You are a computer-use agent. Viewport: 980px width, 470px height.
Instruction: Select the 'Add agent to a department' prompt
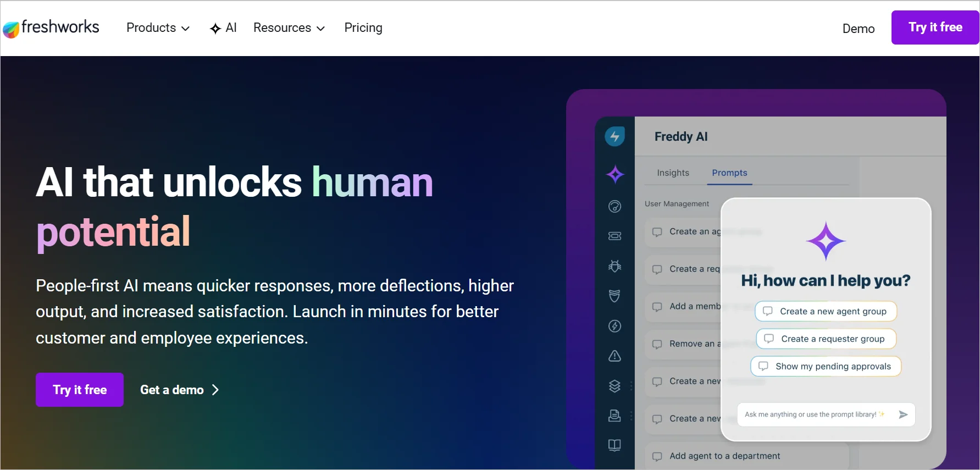click(x=747, y=456)
